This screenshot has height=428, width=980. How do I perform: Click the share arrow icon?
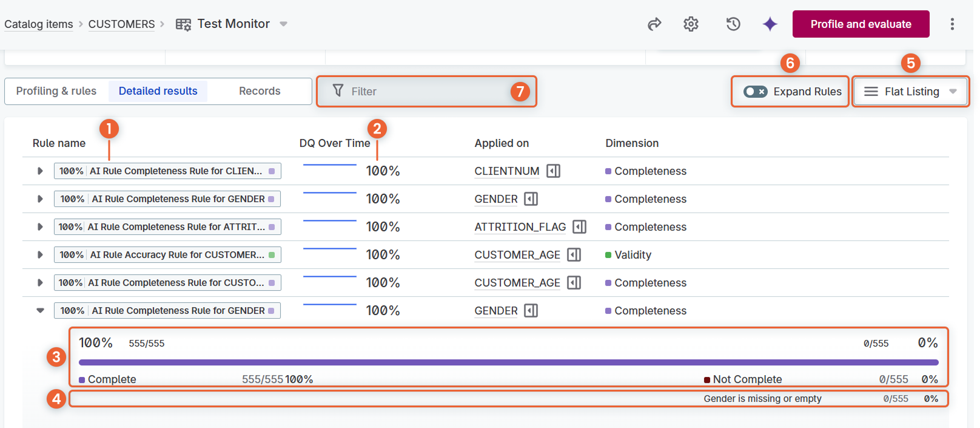point(654,24)
